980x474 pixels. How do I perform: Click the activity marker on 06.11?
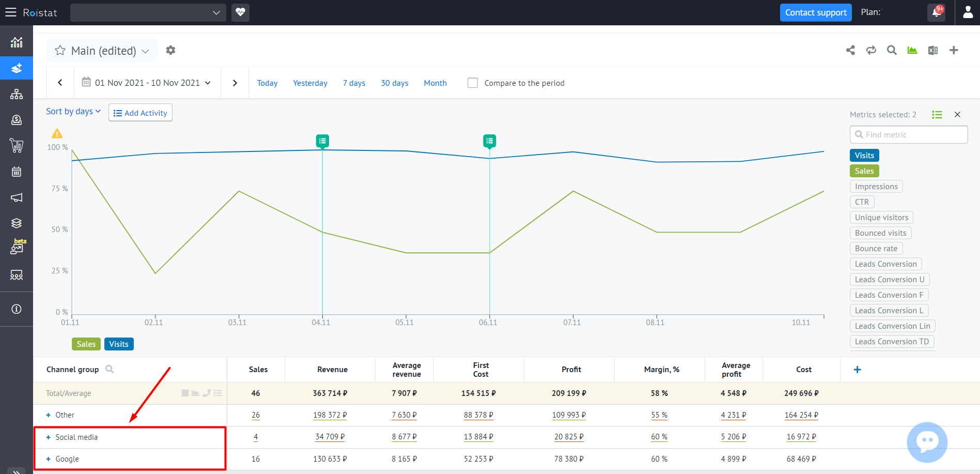coord(490,141)
